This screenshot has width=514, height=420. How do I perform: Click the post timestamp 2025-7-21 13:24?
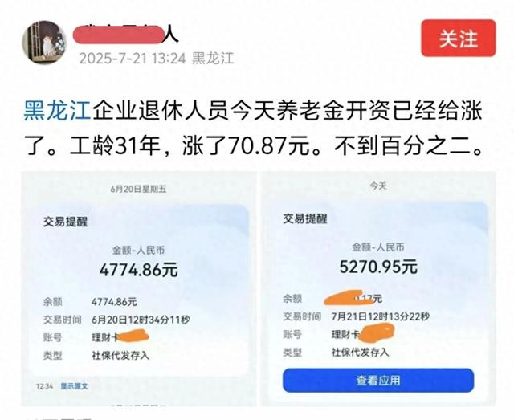133,59
